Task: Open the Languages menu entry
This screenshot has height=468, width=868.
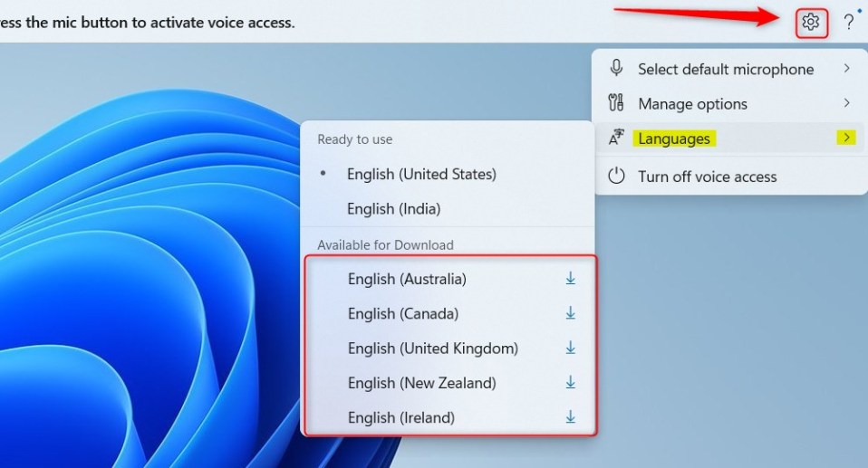Action: click(x=728, y=138)
